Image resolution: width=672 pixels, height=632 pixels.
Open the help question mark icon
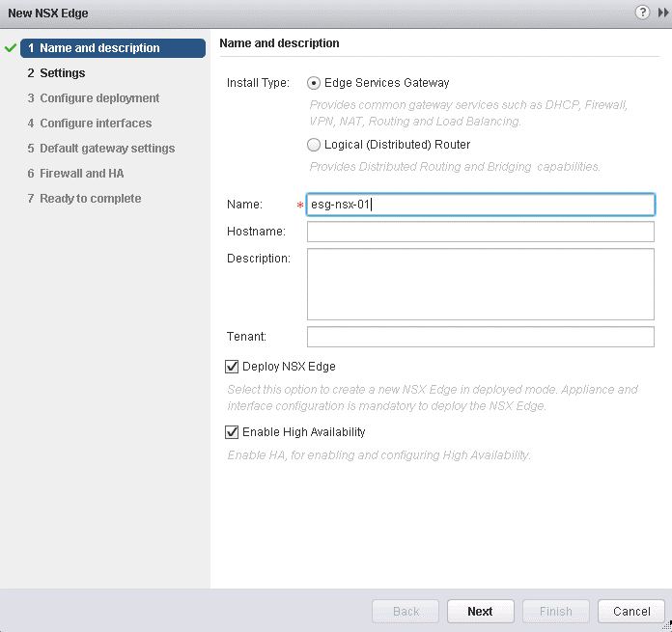642,13
